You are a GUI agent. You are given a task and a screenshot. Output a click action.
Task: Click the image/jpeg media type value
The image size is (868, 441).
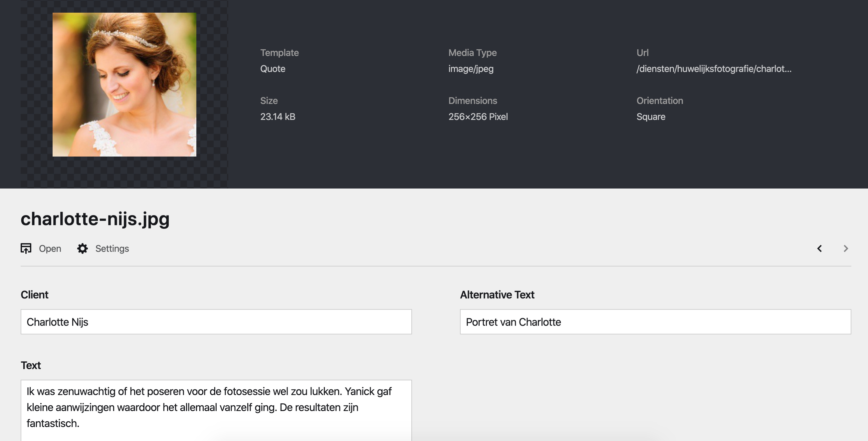[471, 69]
